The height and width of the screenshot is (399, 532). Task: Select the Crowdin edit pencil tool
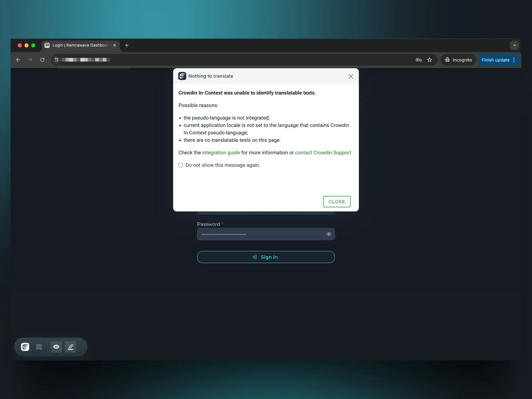(x=70, y=347)
